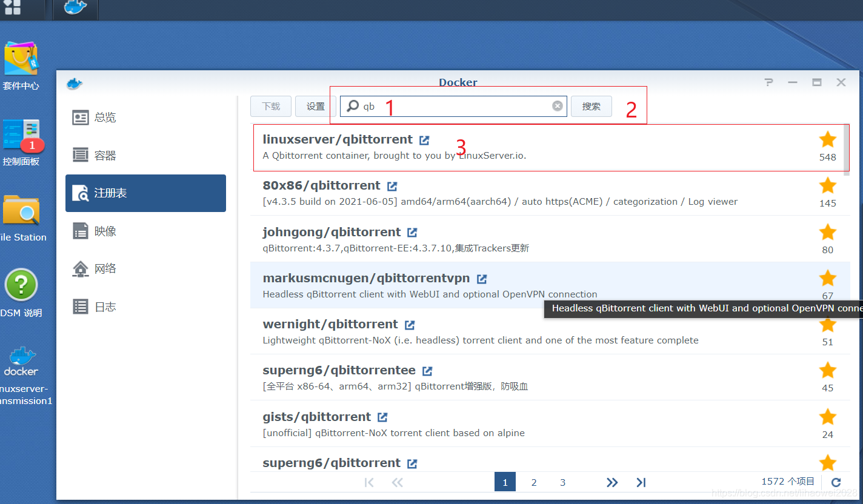Click the star of markusmcnugen/qbittorrentvpn
Viewport: 863px width, 504px height.
[828, 279]
